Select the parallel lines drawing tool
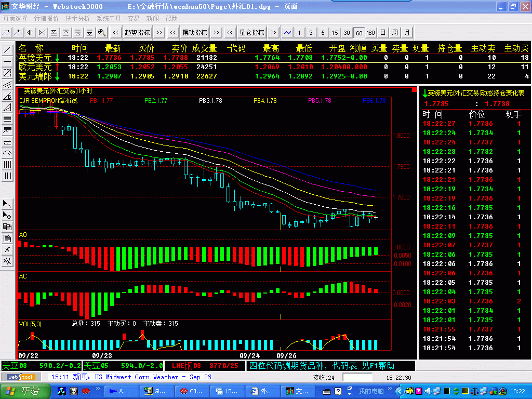This screenshot has width=532, height=399. 7,85
